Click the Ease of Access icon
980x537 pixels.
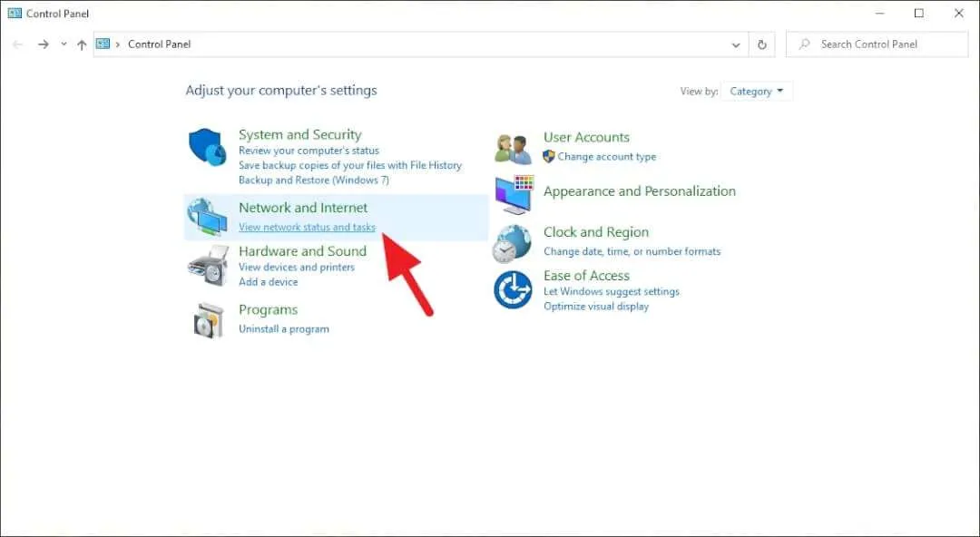[513, 290]
